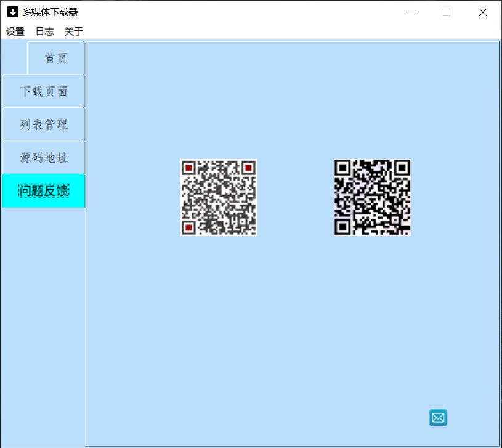This screenshot has width=502, height=448.
Task: Close the 多媒体下载器 window
Action: (x=483, y=12)
